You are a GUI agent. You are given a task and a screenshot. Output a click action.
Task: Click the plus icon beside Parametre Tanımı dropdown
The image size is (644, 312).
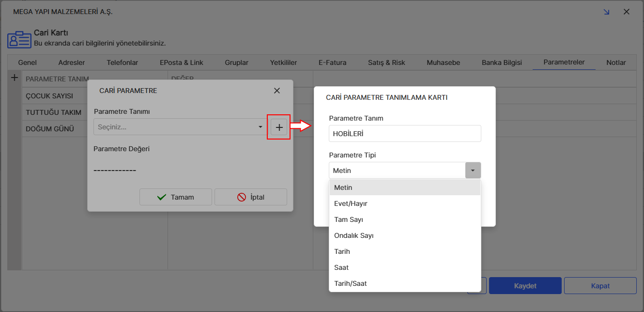(x=279, y=127)
